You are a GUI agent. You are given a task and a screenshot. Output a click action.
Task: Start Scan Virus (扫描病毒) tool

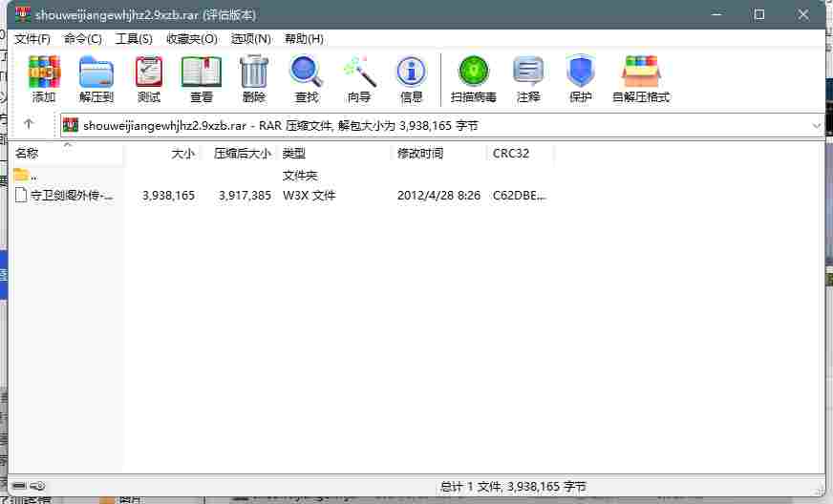[x=474, y=79]
